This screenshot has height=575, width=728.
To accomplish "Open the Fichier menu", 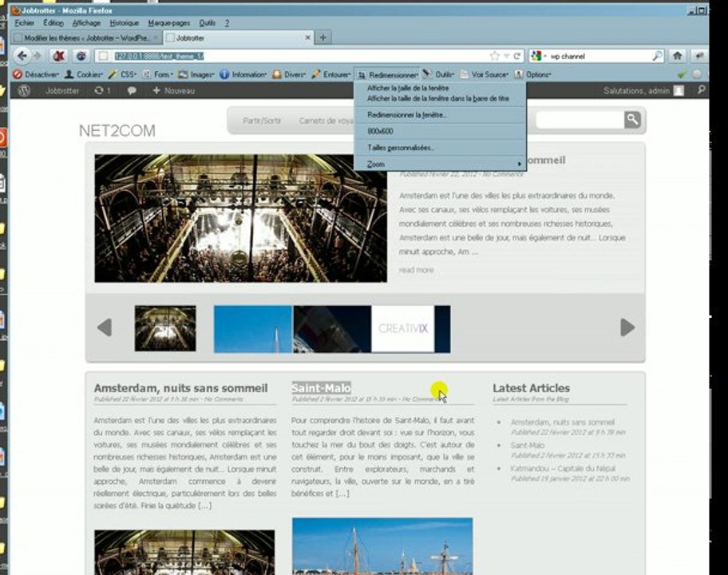I will pyautogui.click(x=24, y=22).
